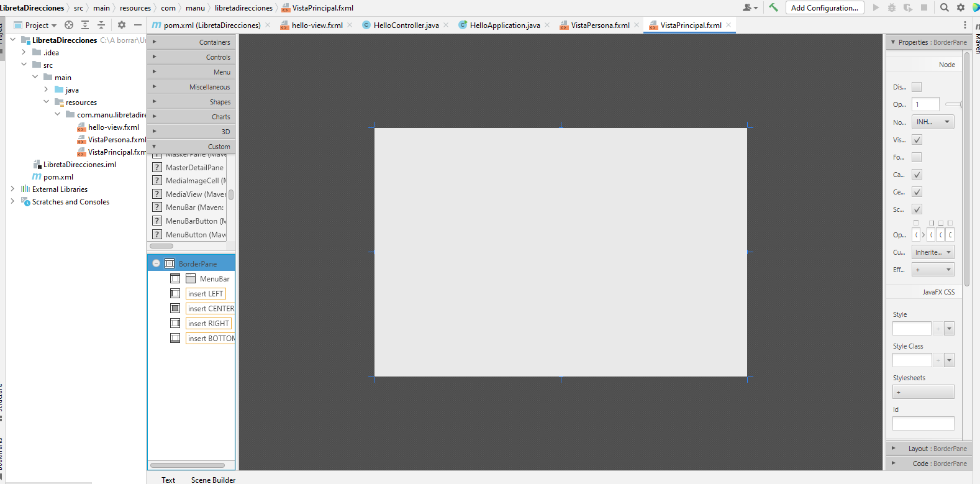Expand External Libraries node
Image resolution: width=980 pixels, height=484 pixels.
12,189
